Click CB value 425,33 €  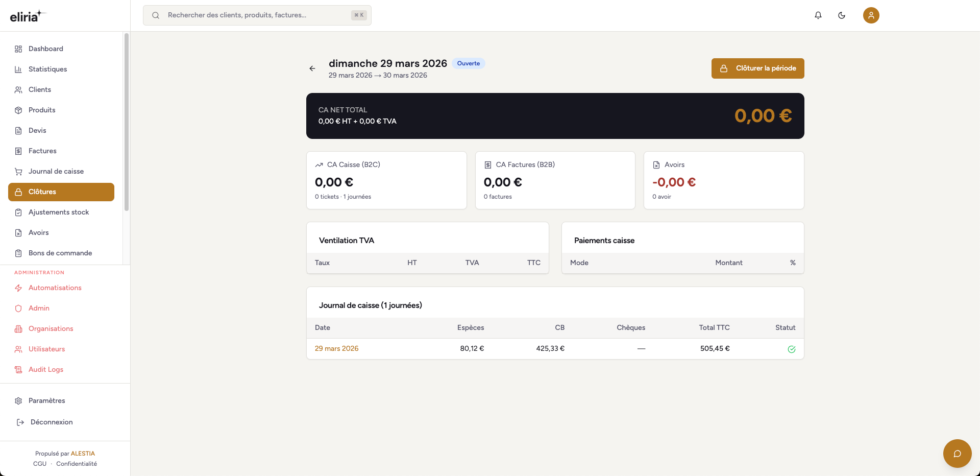[x=550, y=349]
